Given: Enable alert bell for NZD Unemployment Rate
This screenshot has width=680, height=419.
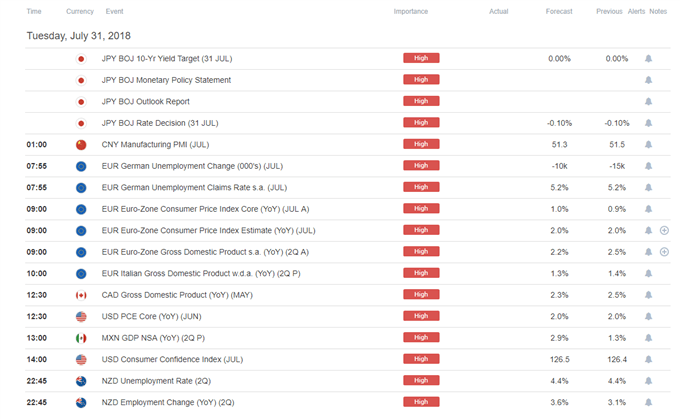Looking at the screenshot, I should click(x=648, y=381).
